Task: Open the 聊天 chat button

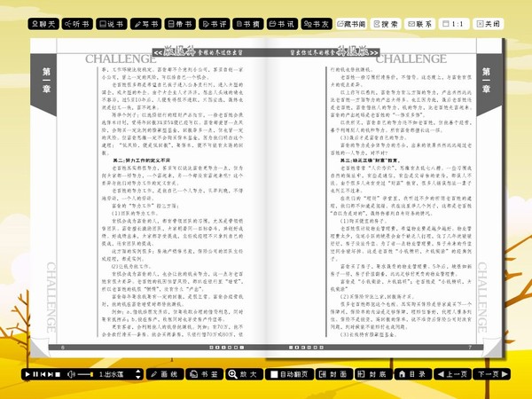Action: point(43,24)
